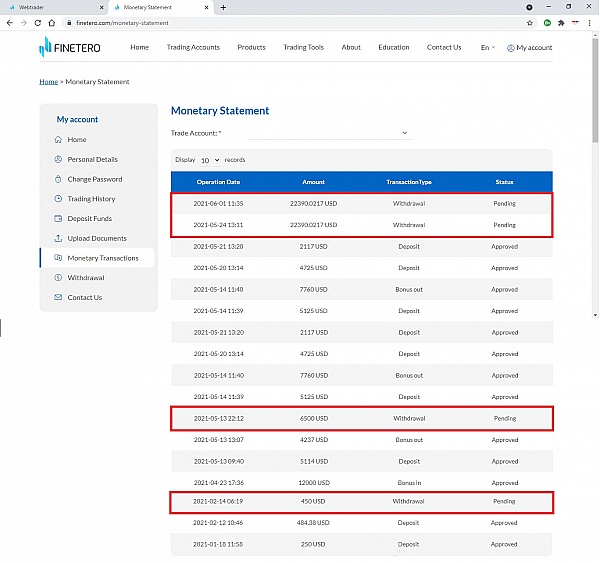This screenshot has width=600, height=563.
Task: Expand the En language dropdown
Action: [x=488, y=47]
